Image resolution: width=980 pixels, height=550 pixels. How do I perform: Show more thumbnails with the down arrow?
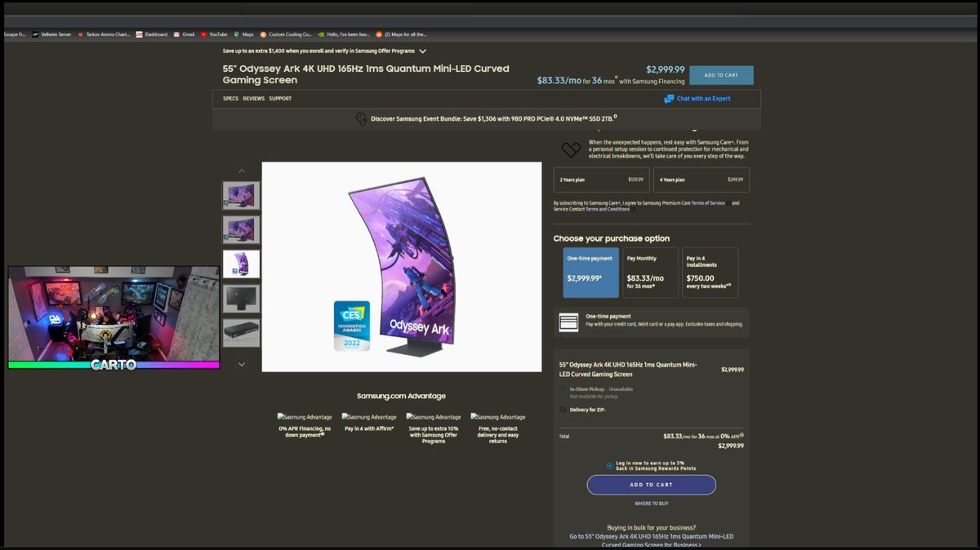coord(241,364)
